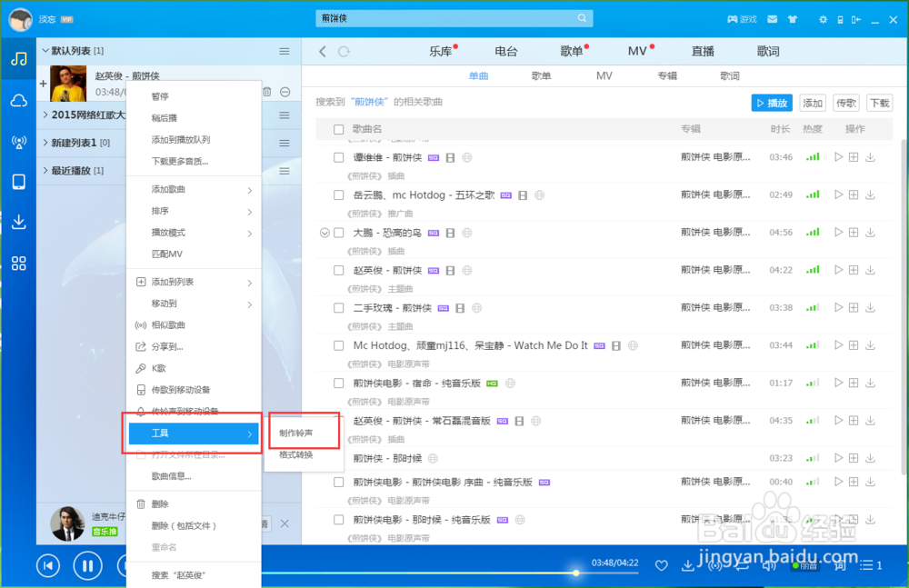Click the volume speaker control
Viewport: 909px width, 588px height.
point(769,565)
